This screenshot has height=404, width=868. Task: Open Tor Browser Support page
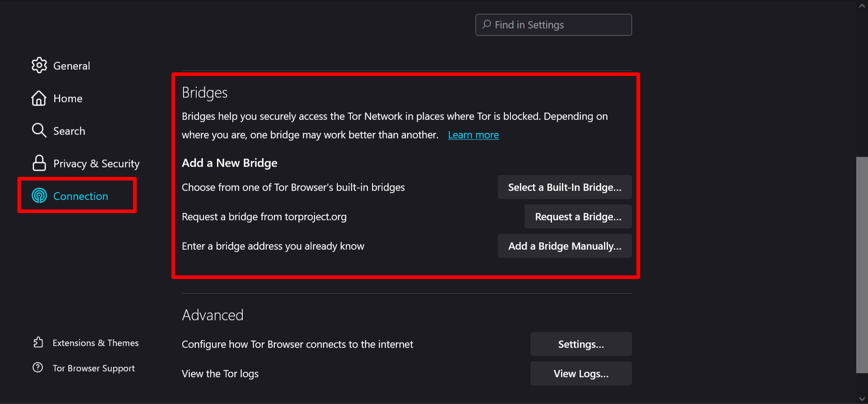(93, 368)
